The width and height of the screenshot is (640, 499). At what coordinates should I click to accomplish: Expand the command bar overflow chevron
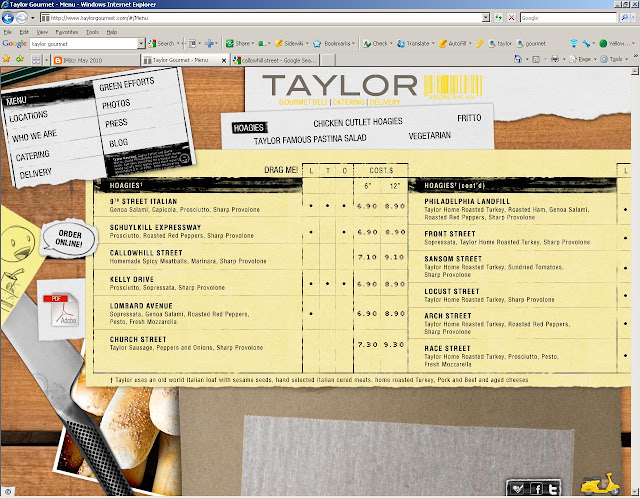635,55
